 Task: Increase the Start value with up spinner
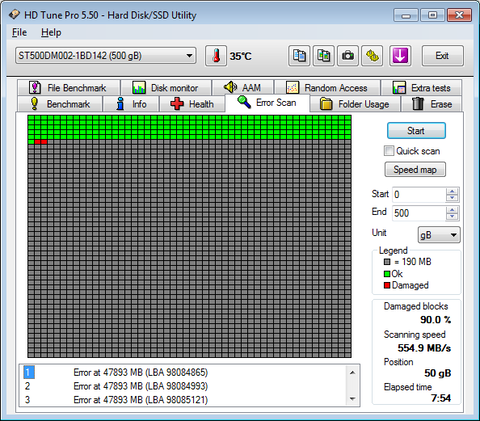point(452,191)
